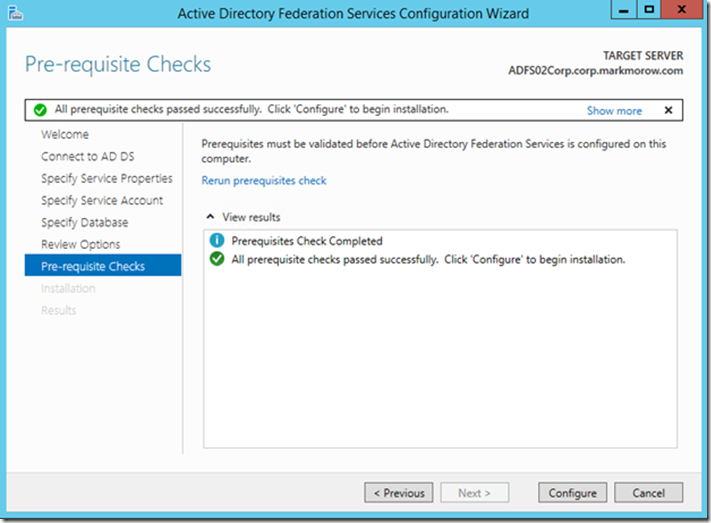Click the blue info icon beside Prerequisites Check Completed
Screen dimensions: 711x523
click(217, 240)
